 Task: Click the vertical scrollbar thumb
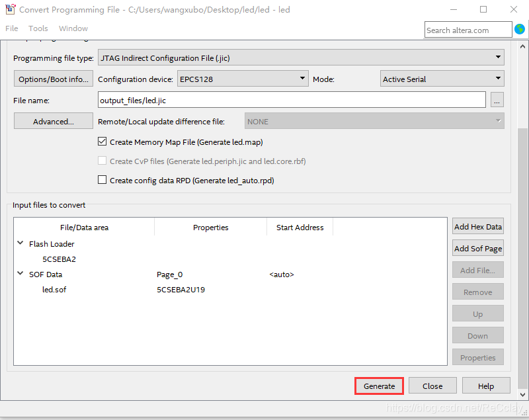[522, 258]
